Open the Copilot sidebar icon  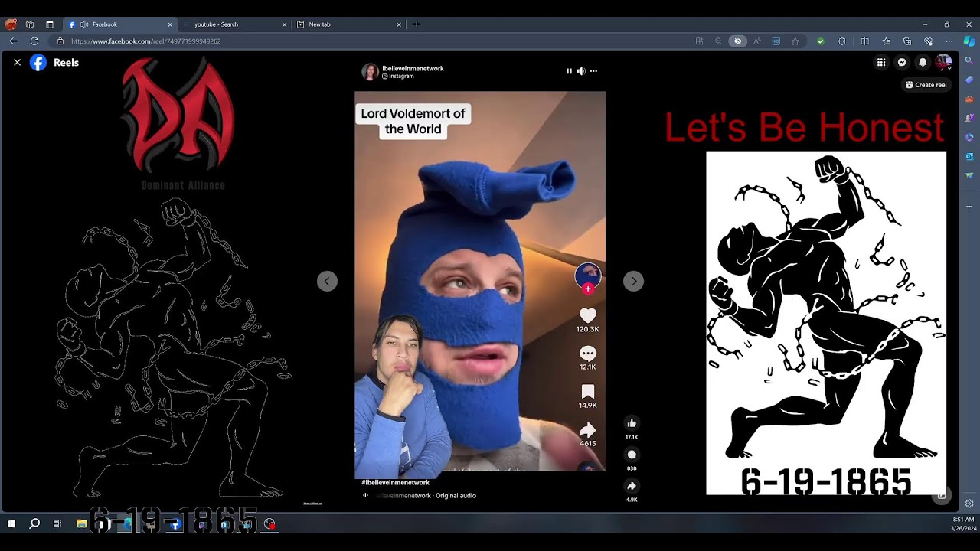click(x=969, y=41)
